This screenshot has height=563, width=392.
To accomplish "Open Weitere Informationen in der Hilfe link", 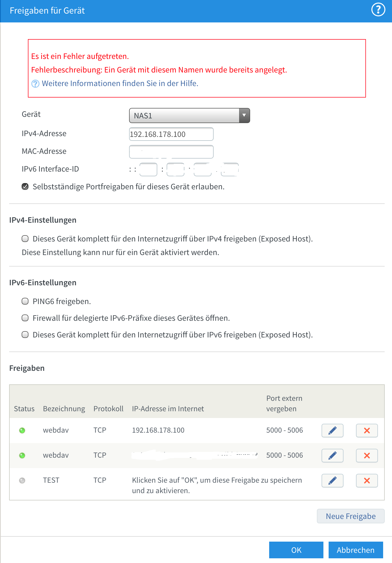I will (120, 83).
